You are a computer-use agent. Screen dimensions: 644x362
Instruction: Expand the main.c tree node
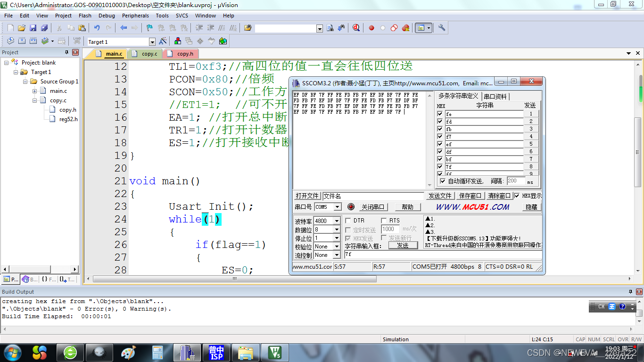click(x=35, y=91)
